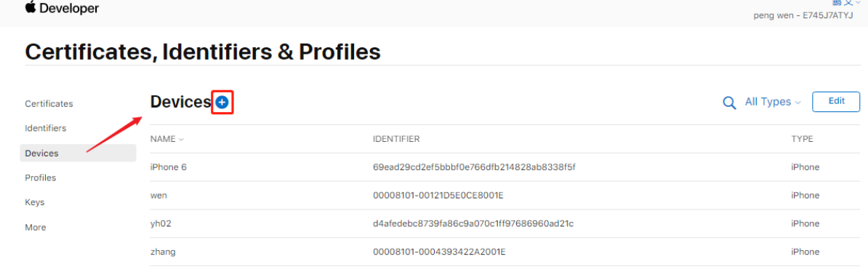Screen dimensions: 868x275
Task: Open Keys in the sidebar
Action: 35,202
